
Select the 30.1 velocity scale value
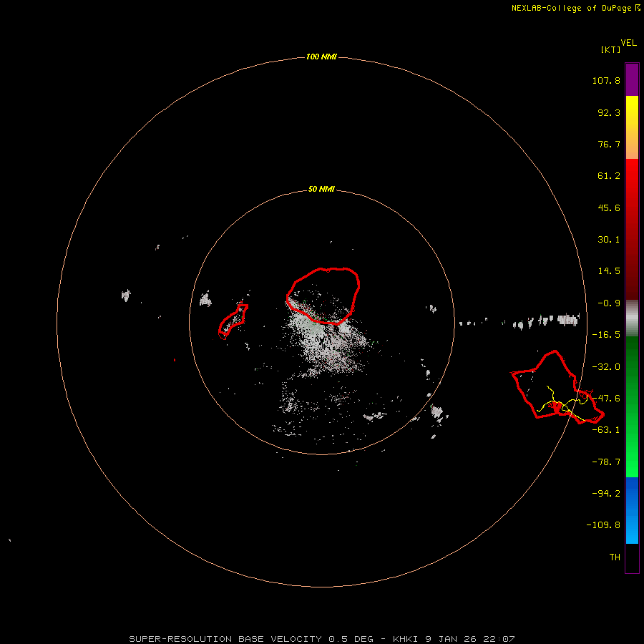point(609,240)
